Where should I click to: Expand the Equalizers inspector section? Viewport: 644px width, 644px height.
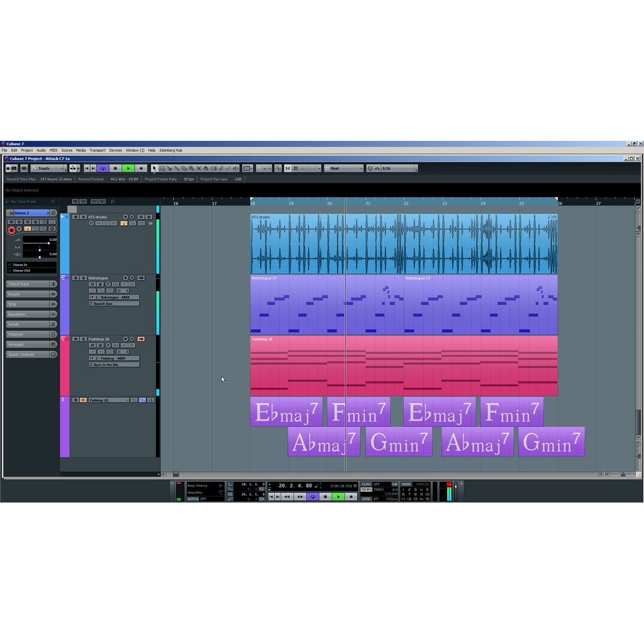[28, 314]
